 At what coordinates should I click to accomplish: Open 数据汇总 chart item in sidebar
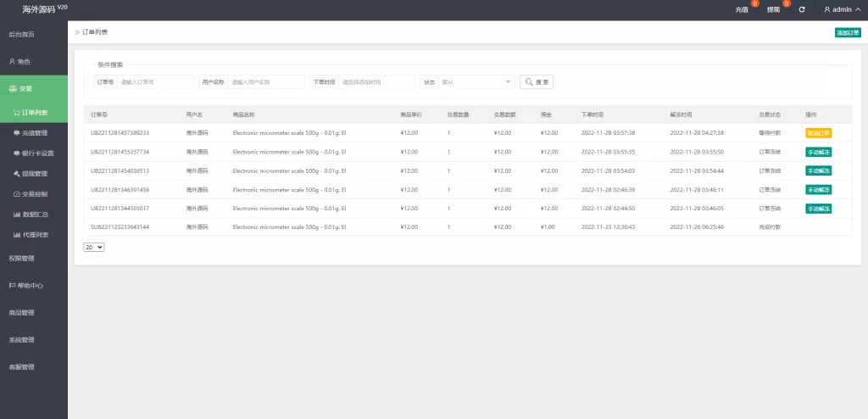[x=34, y=215]
